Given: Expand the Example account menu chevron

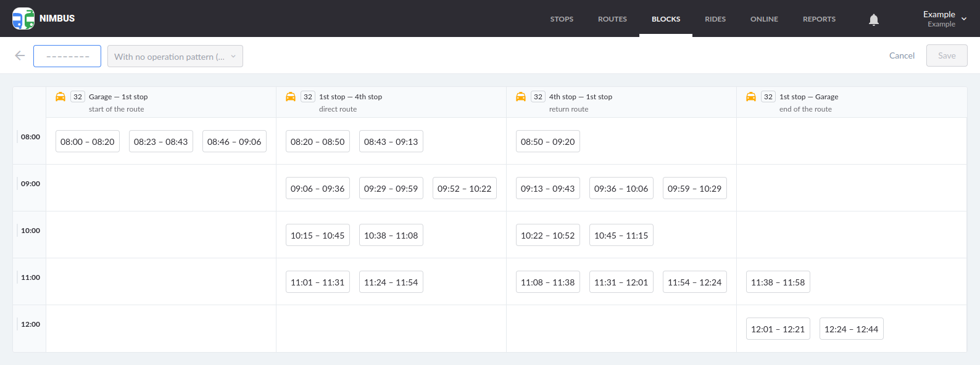Looking at the screenshot, I should [964, 19].
